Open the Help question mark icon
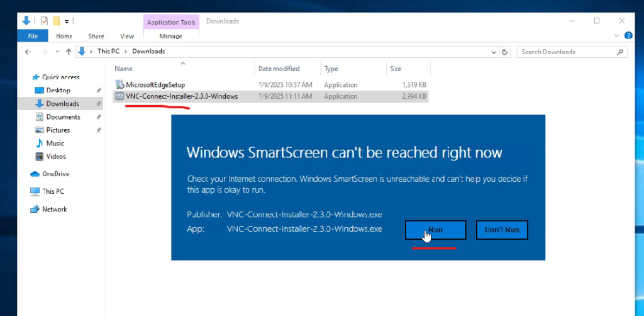This screenshot has width=644, height=316. [628, 35]
